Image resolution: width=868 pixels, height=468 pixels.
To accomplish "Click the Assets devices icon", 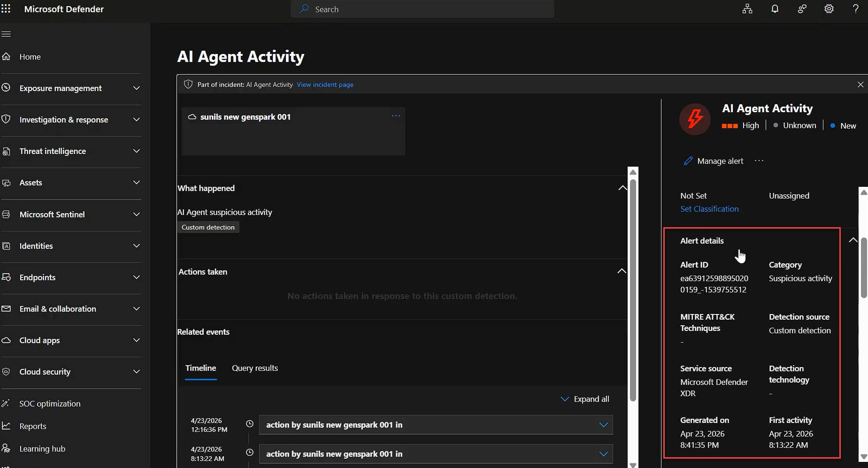I will tap(6, 183).
